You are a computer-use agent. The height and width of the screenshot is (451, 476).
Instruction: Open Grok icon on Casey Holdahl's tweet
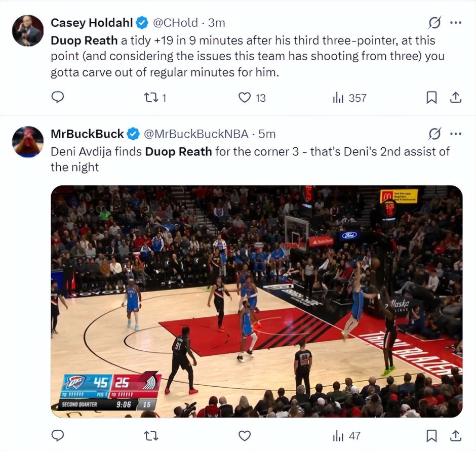[434, 22]
